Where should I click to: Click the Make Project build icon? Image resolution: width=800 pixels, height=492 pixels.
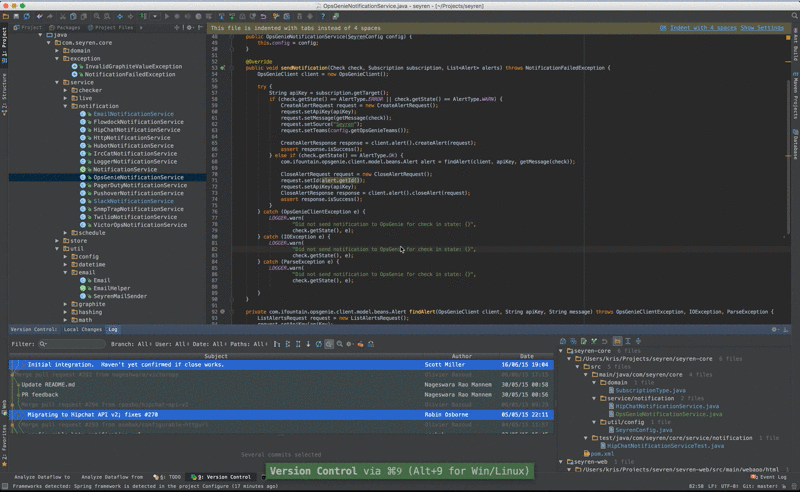[143, 16]
